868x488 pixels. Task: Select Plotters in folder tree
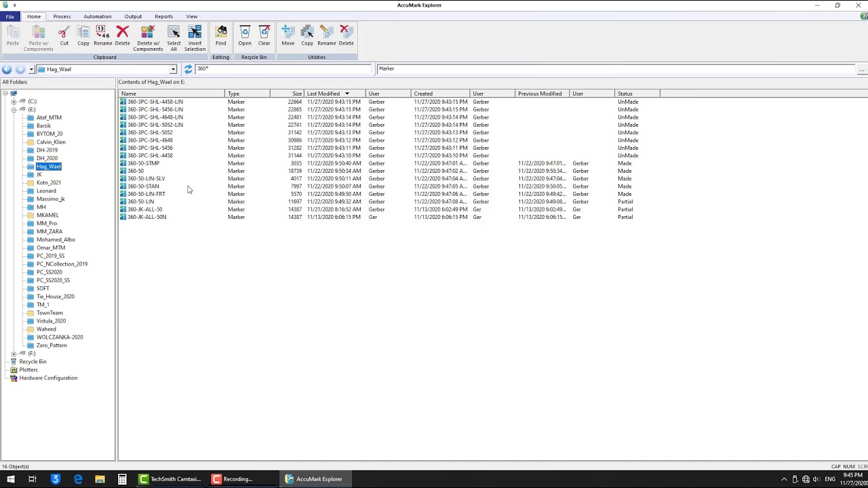click(x=28, y=370)
